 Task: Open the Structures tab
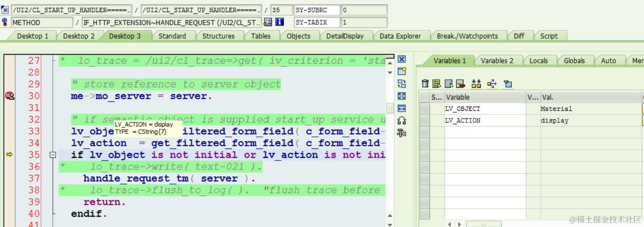218,36
